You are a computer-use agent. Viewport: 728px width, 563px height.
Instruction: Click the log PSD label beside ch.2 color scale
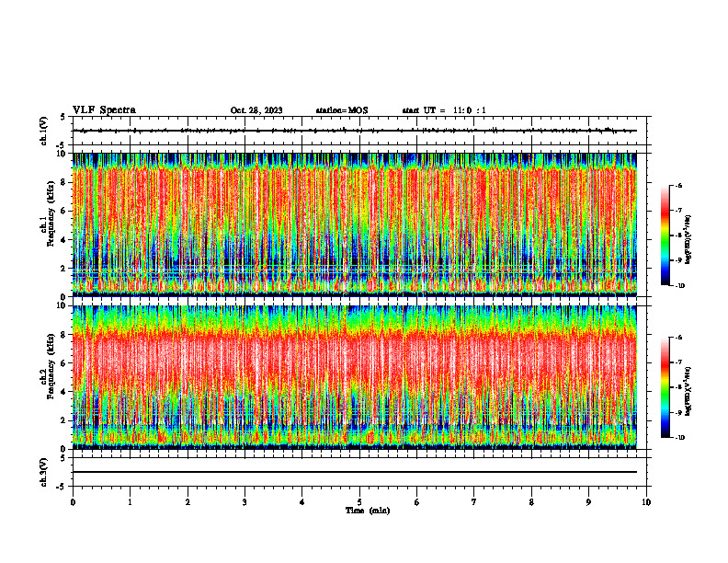(x=689, y=391)
